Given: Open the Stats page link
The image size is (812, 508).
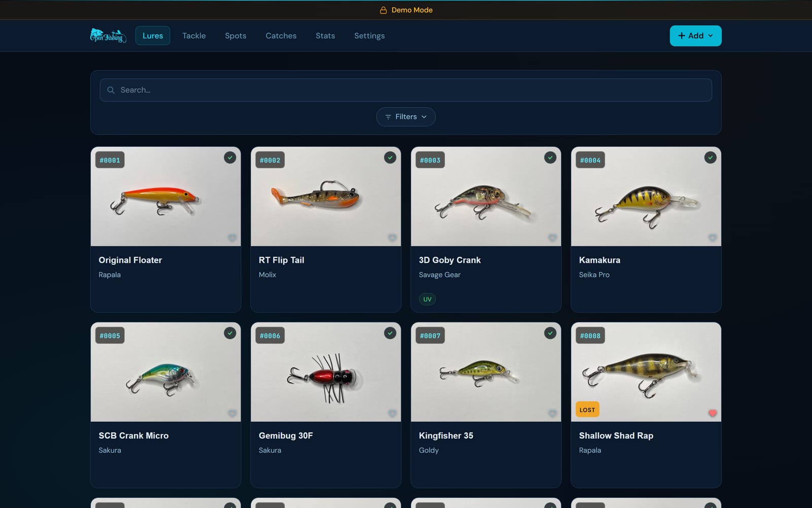Looking at the screenshot, I should [x=325, y=36].
